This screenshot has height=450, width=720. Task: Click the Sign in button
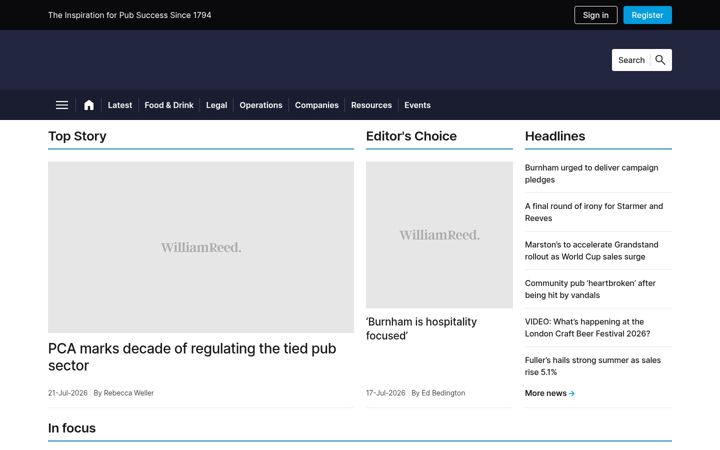pyautogui.click(x=596, y=15)
